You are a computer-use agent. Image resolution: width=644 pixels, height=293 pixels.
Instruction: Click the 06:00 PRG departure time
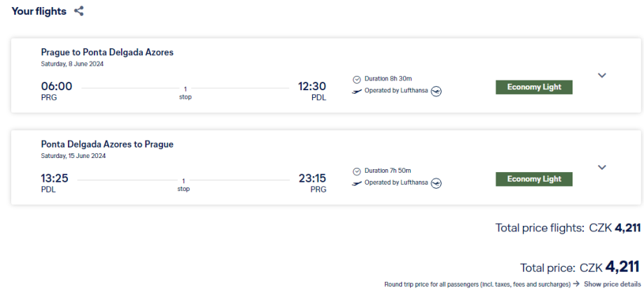pos(57,87)
